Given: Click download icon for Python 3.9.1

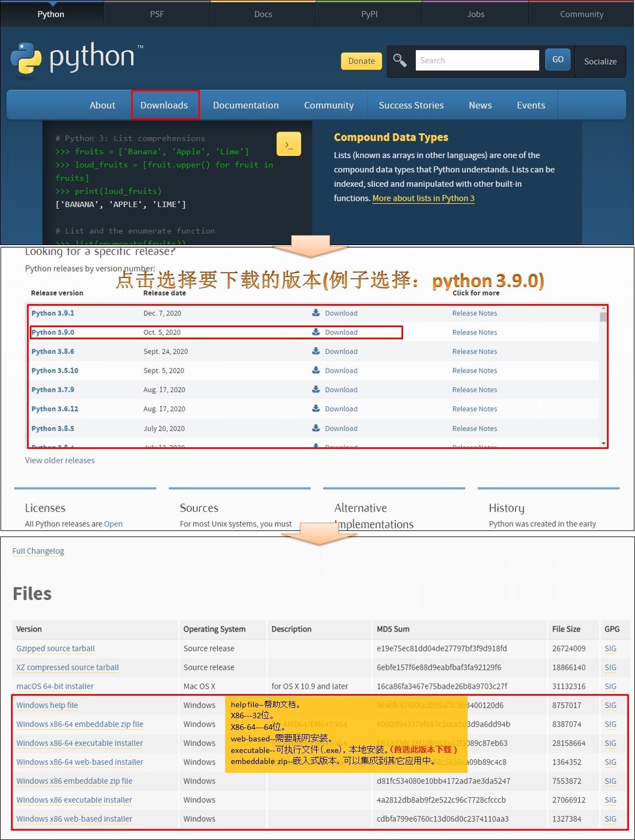Looking at the screenshot, I should tap(316, 313).
